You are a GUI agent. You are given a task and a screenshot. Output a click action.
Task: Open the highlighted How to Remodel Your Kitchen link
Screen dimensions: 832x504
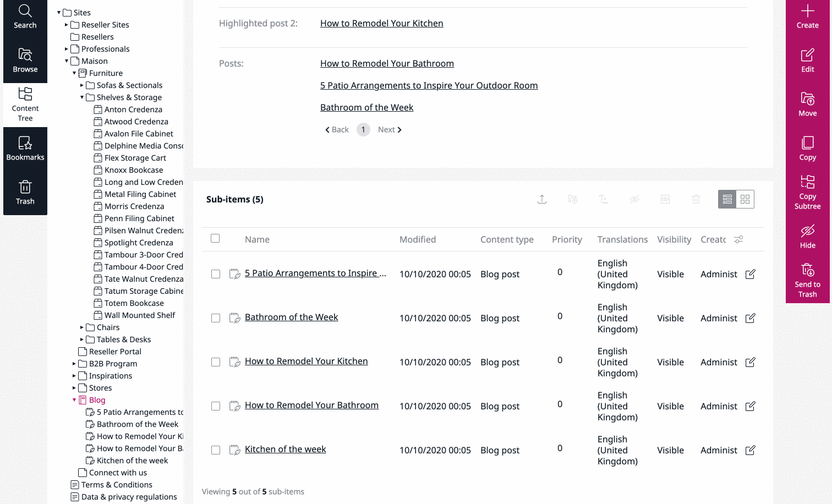(381, 23)
